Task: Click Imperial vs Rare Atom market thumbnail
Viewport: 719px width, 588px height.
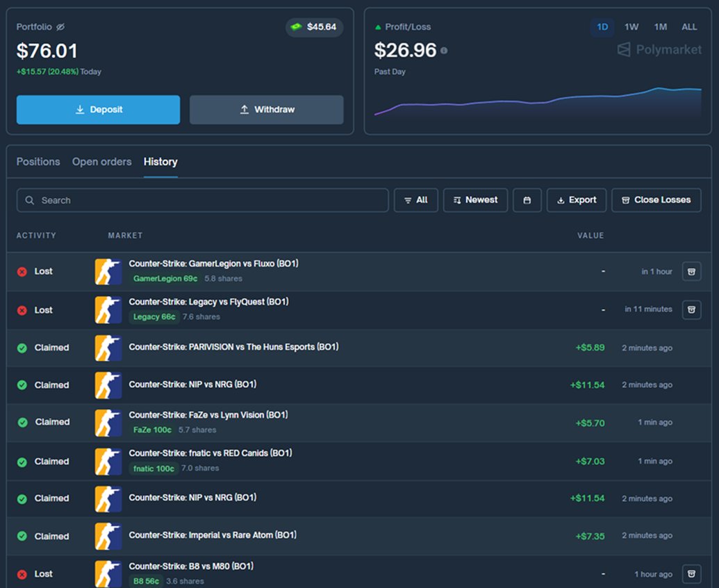Action: tap(108, 536)
